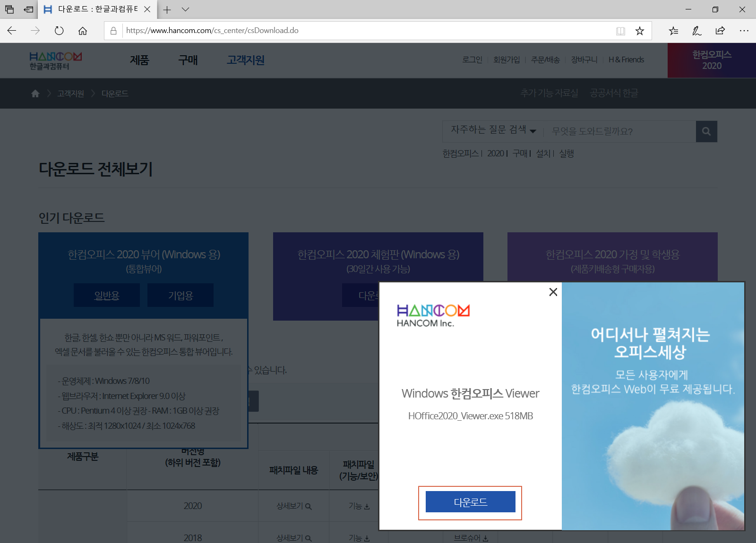Open the Favorites hub icon
Screen dimensions: 756x543
click(x=673, y=31)
